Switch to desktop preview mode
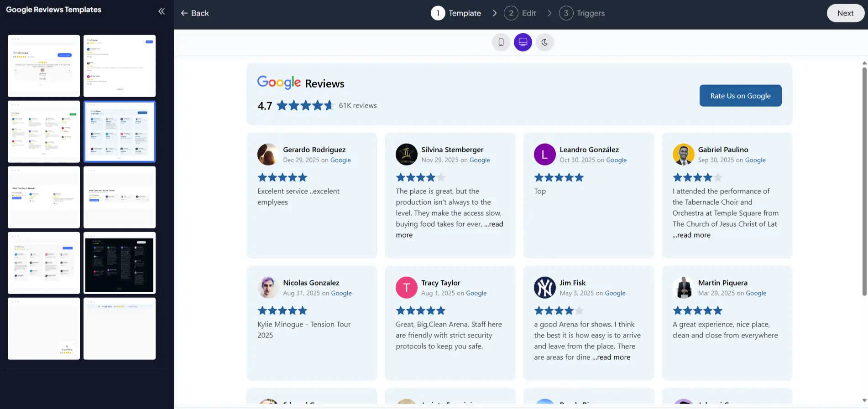Image resolution: width=868 pixels, height=409 pixels. [x=523, y=42]
